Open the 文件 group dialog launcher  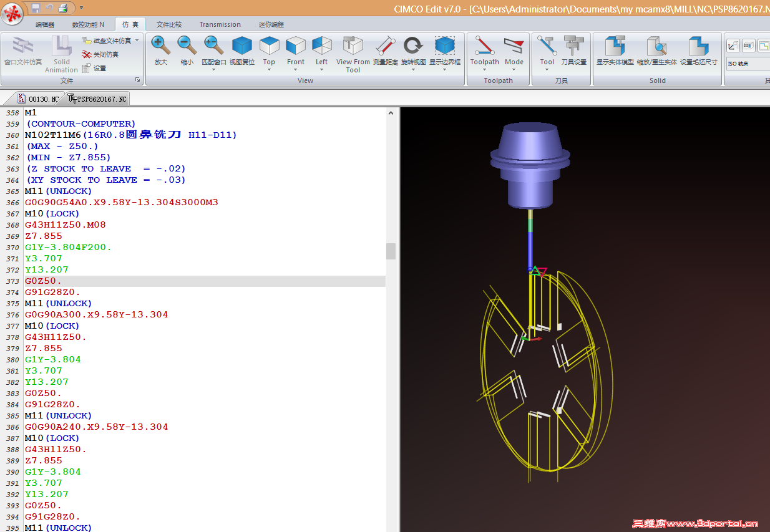point(137,80)
